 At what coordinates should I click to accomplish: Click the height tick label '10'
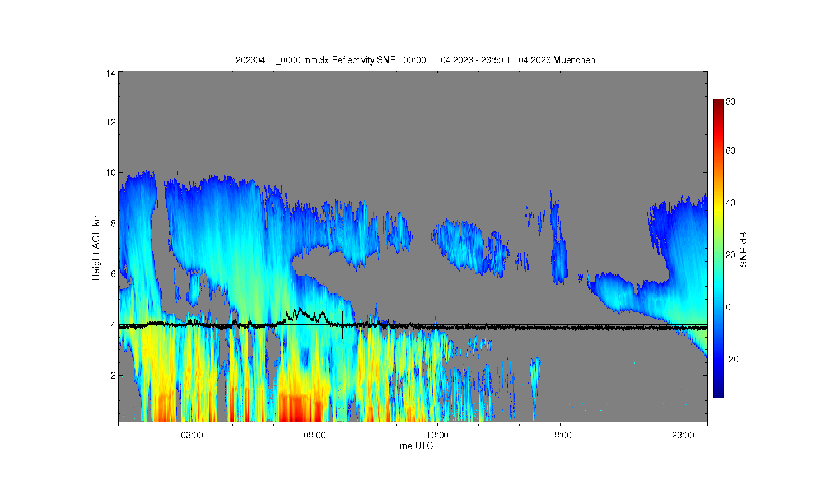111,172
